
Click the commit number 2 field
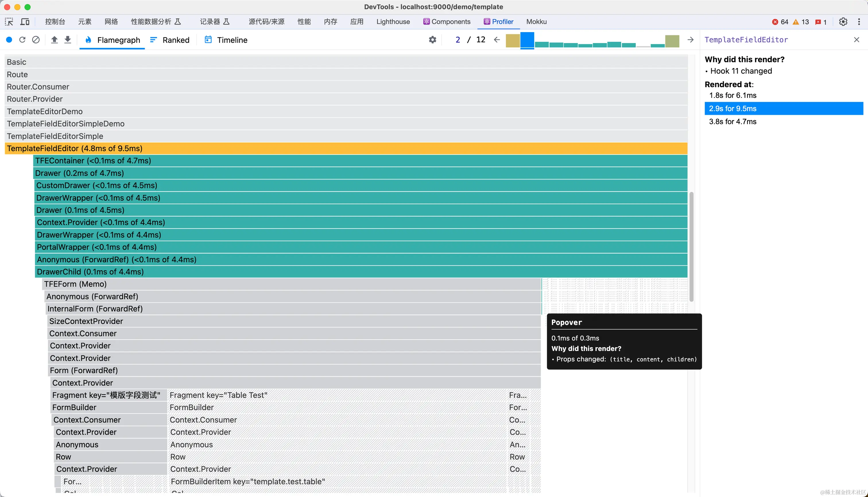pos(458,40)
